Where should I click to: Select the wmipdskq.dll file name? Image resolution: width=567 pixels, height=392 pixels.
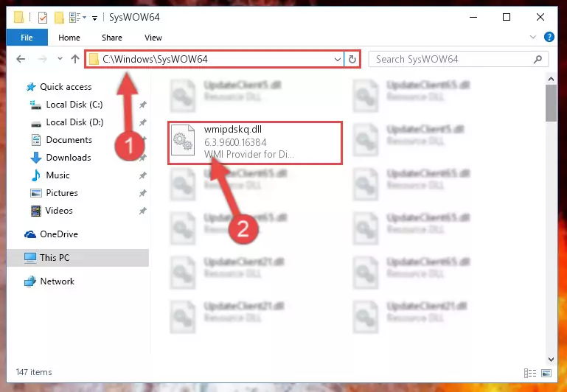point(233,130)
